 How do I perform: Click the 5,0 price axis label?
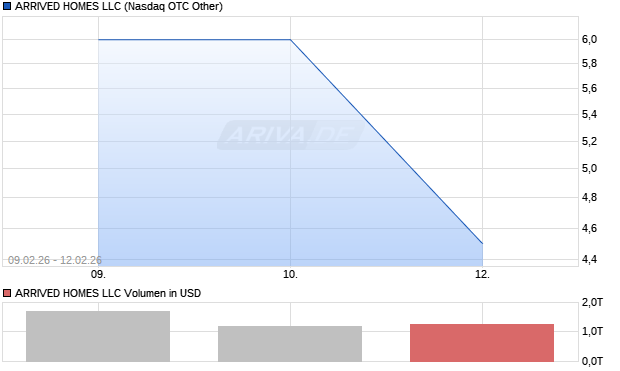[589, 168]
